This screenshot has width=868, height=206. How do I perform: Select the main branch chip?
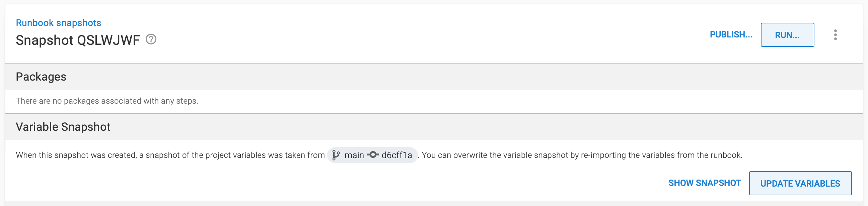pos(354,155)
